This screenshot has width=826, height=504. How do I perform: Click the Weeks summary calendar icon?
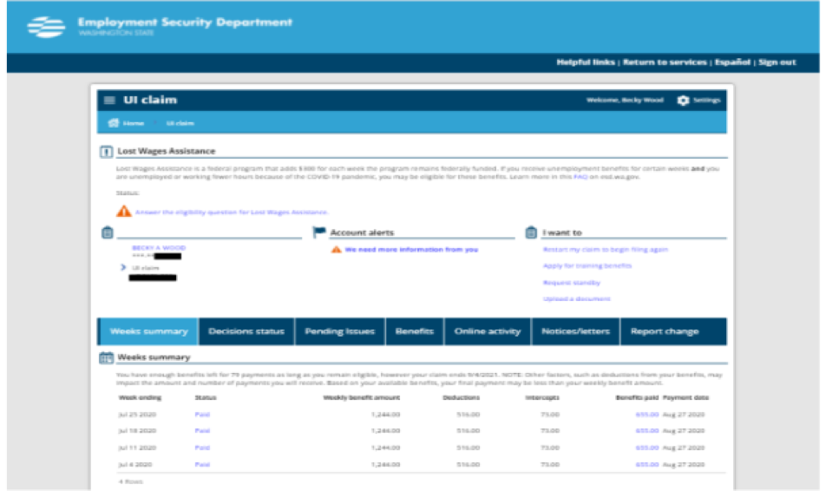pos(106,357)
